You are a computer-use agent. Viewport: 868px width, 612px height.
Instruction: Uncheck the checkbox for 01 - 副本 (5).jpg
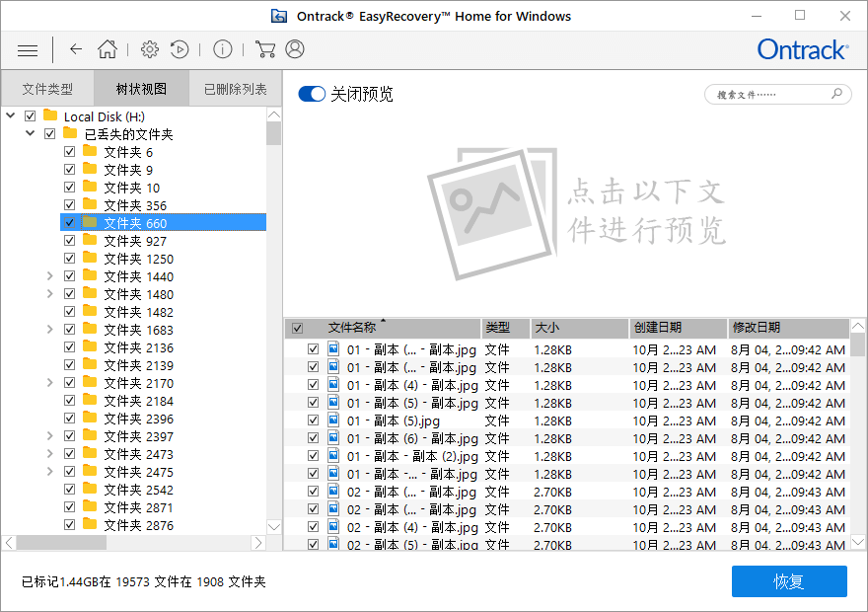(x=314, y=421)
